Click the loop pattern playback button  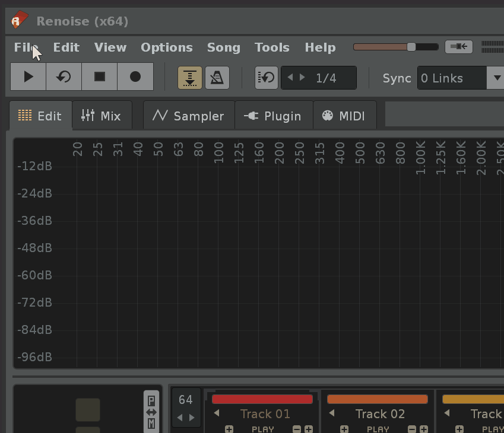(64, 77)
